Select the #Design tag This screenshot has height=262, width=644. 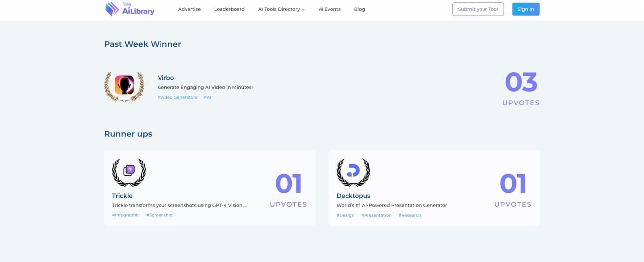(x=345, y=215)
